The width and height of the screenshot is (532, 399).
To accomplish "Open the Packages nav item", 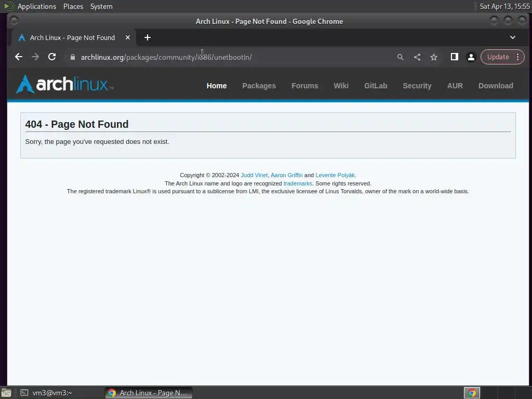I will point(259,86).
